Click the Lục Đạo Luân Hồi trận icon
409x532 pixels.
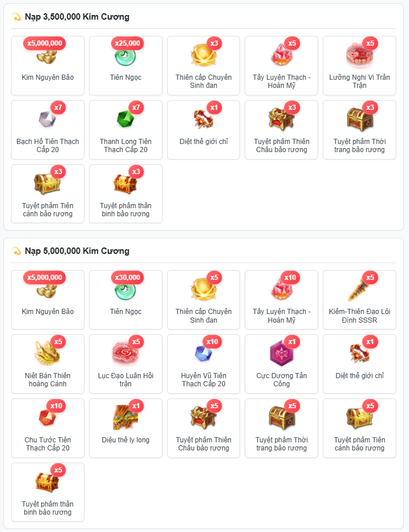(124, 353)
